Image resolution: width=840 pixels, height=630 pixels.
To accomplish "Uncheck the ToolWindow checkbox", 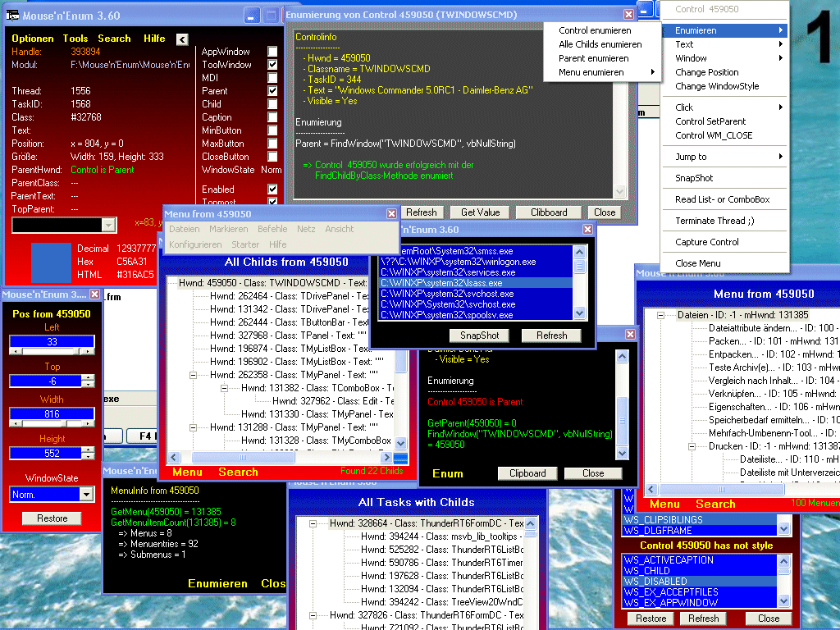I will click(272, 65).
